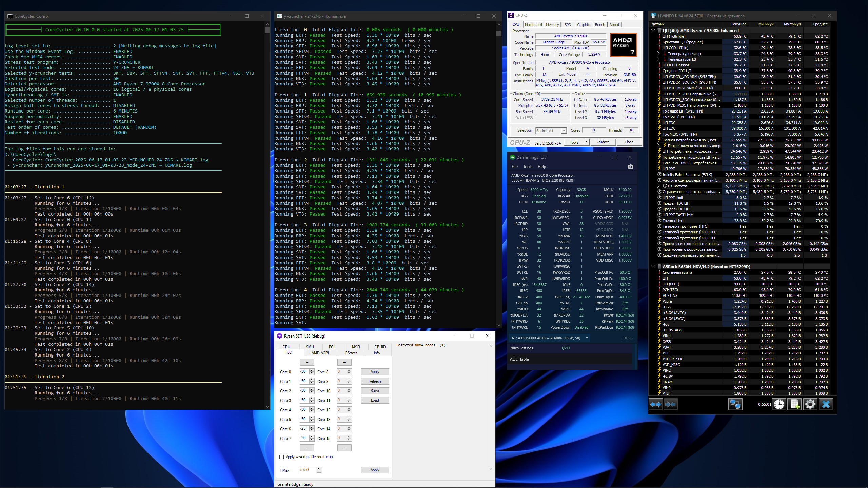Decrease the FMax value with down stepper
Screen dimensions: 868x488
319,471
